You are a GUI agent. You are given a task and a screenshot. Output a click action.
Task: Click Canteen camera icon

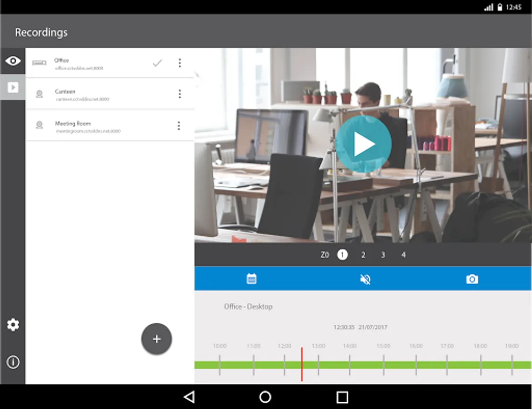click(x=40, y=94)
